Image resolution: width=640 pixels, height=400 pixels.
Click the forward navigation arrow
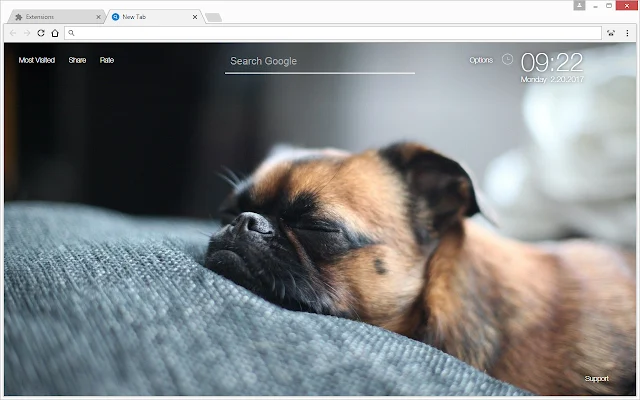[x=27, y=33]
